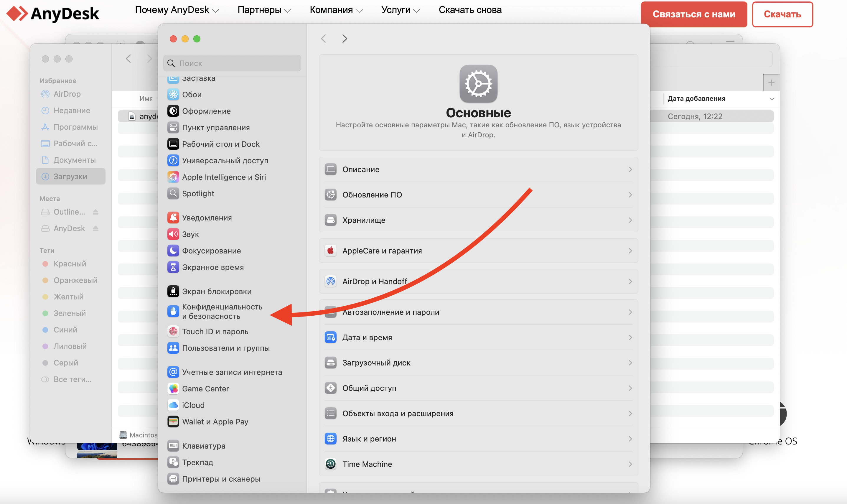Open Язык и регион row

(478, 439)
